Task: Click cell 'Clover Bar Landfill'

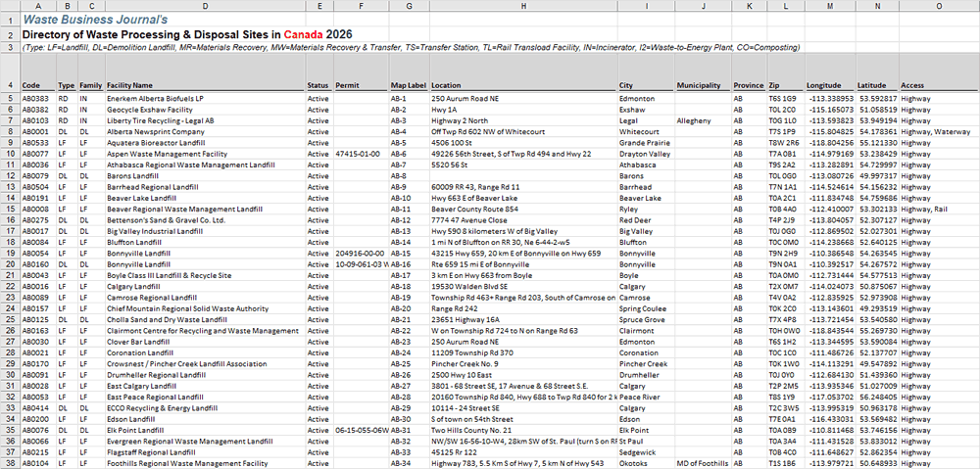Action: [205, 342]
